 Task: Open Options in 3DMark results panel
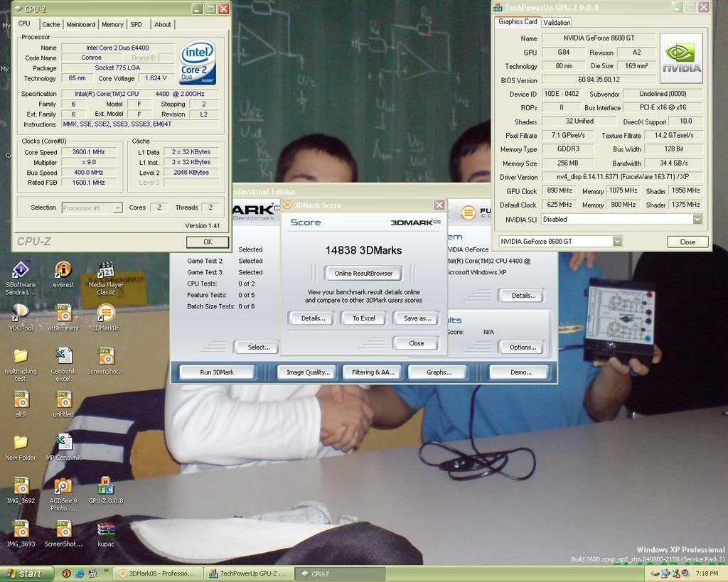[x=523, y=347]
